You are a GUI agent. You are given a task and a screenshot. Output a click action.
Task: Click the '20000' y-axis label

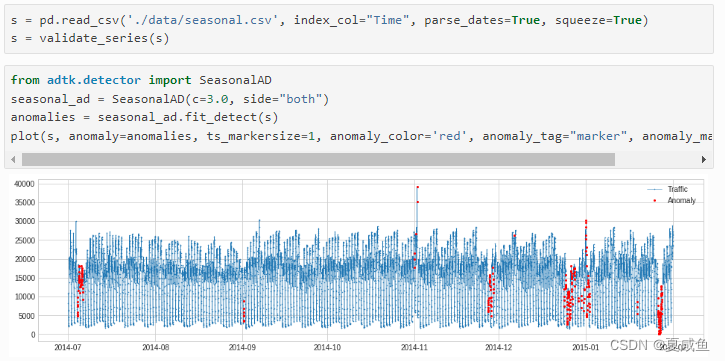point(25,259)
